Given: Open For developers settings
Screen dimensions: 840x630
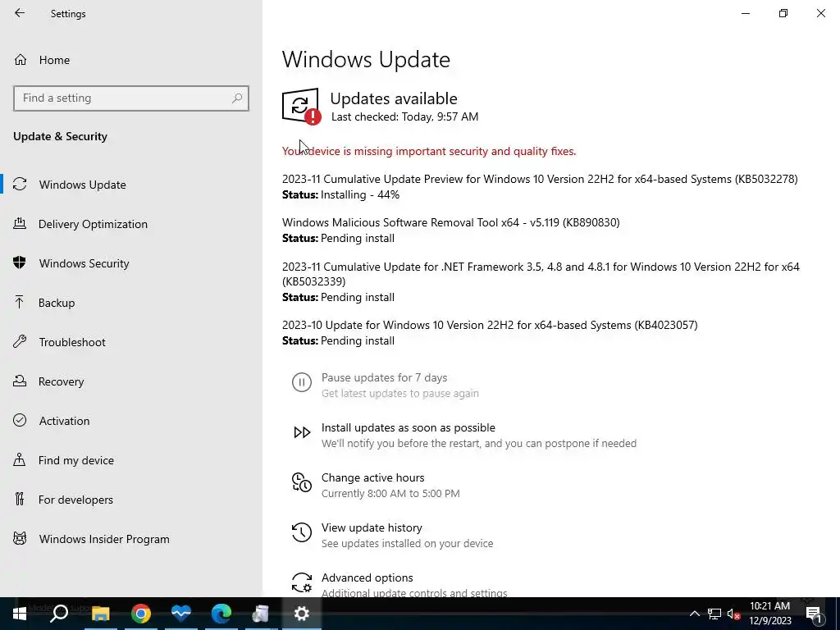Looking at the screenshot, I should tap(75, 500).
